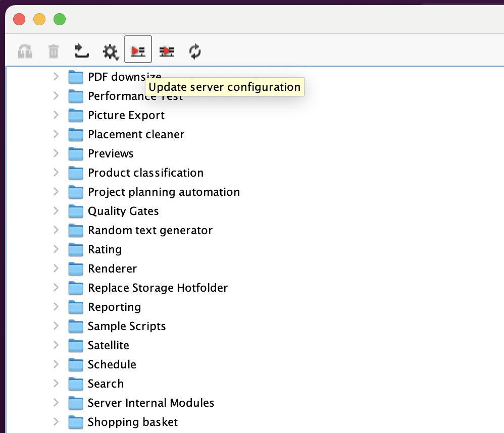Click the refresh arrows toolbar icon
Image resolution: width=504 pixels, height=433 pixels.
click(x=195, y=51)
